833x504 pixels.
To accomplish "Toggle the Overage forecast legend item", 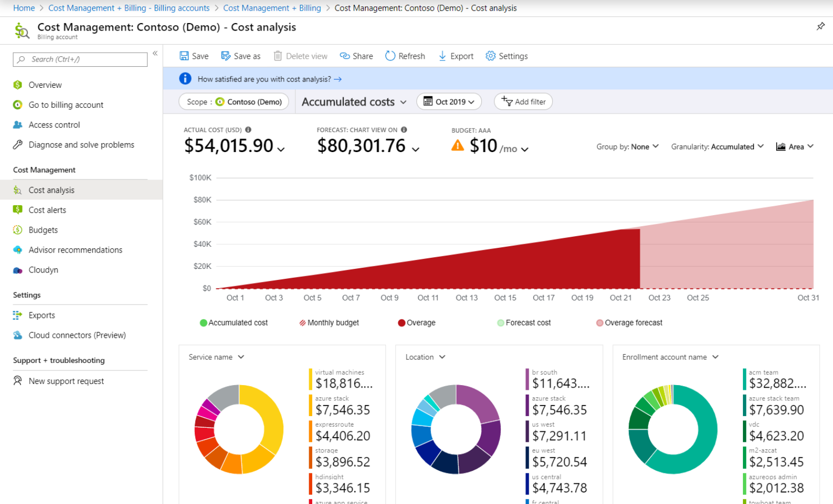I will coord(629,323).
